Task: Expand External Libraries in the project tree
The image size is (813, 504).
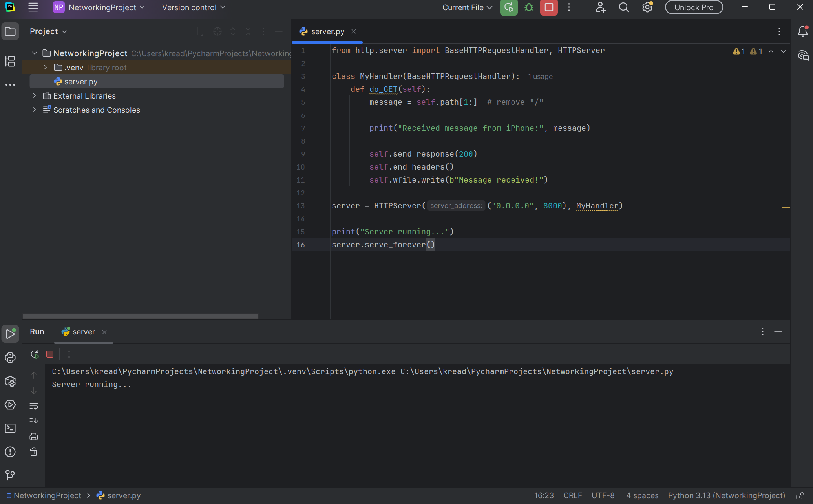Action: click(x=35, y=95)
